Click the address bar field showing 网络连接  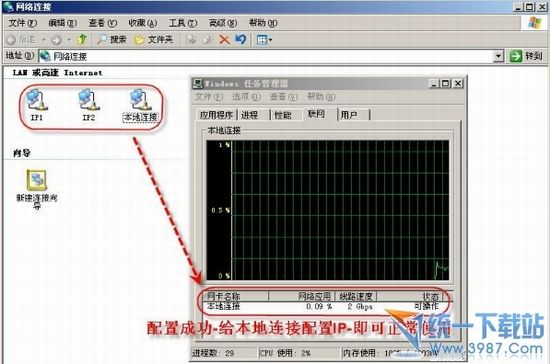click(266, 56)
